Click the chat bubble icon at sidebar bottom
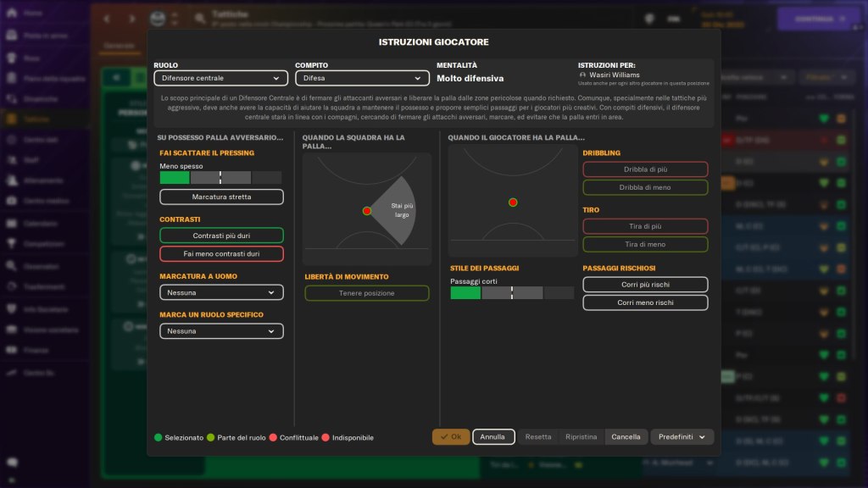Viewport: 868px width, 488px height. (12, 463)
